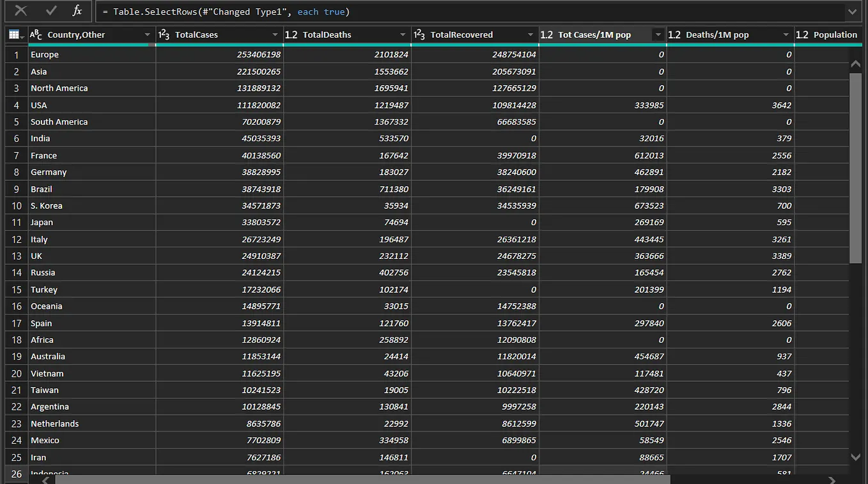The image size is (868, 484).
Task: Click the decimal number icon on TotalDeaths column
Action: pos(291,35)
